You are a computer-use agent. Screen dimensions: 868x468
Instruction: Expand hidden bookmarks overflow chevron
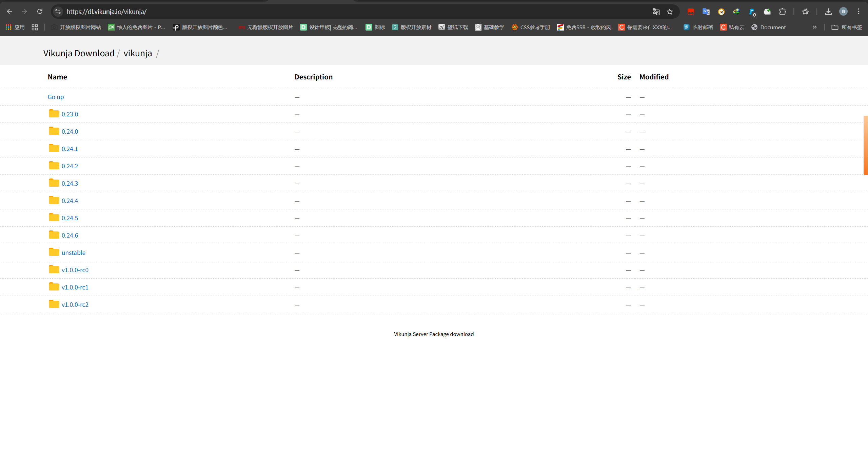(815, 27)
